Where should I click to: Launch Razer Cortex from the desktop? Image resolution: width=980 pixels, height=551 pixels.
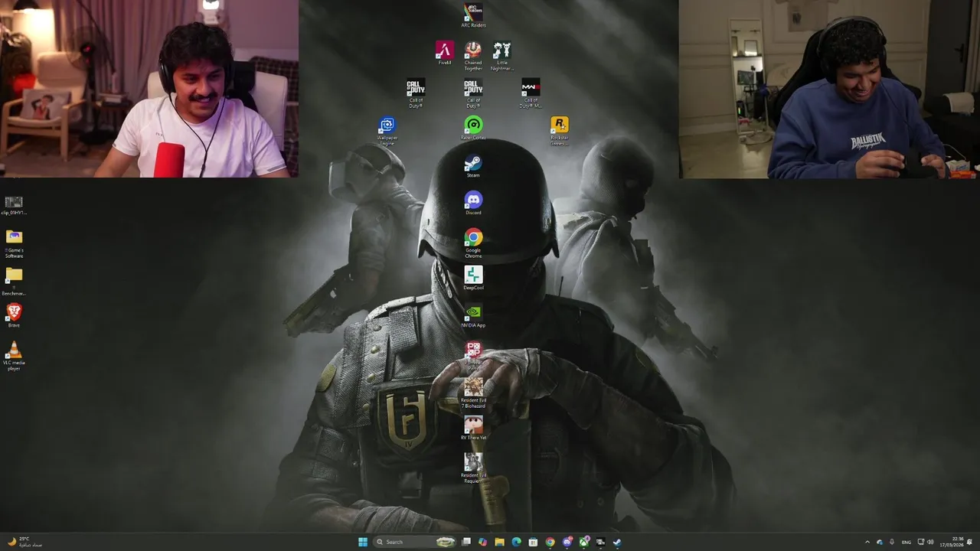[x=473, y=128]
